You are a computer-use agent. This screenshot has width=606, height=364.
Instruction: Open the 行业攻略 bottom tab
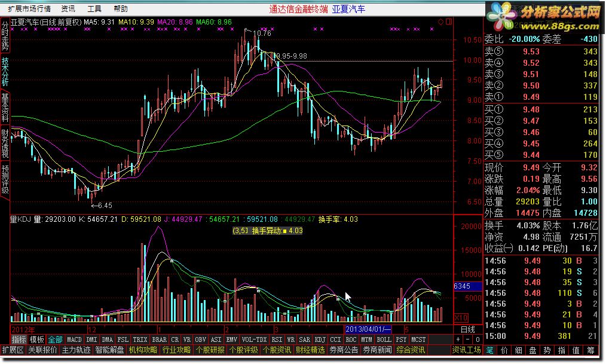(177, 350)
